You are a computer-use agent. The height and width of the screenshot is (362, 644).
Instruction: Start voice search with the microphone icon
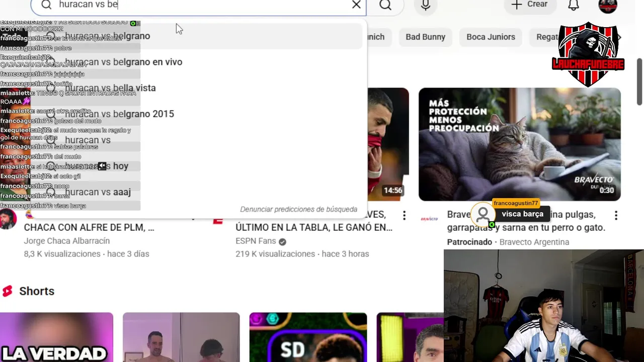[426, 5]
